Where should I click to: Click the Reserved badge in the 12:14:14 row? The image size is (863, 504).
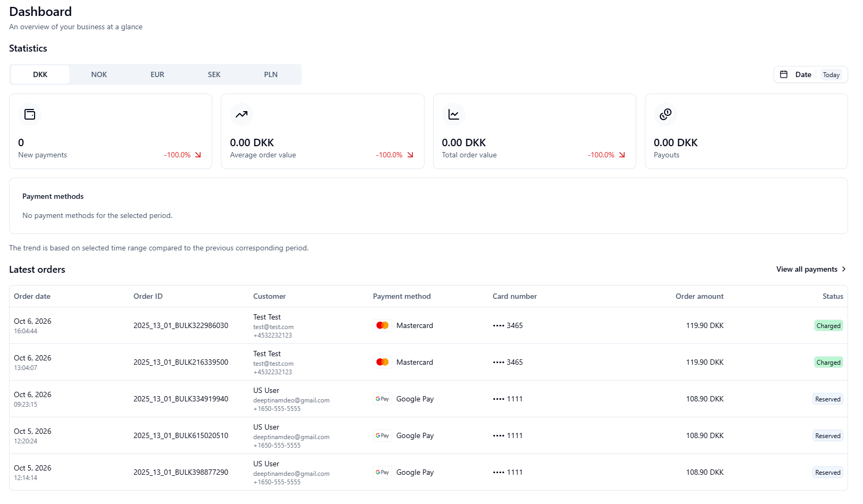828,473
